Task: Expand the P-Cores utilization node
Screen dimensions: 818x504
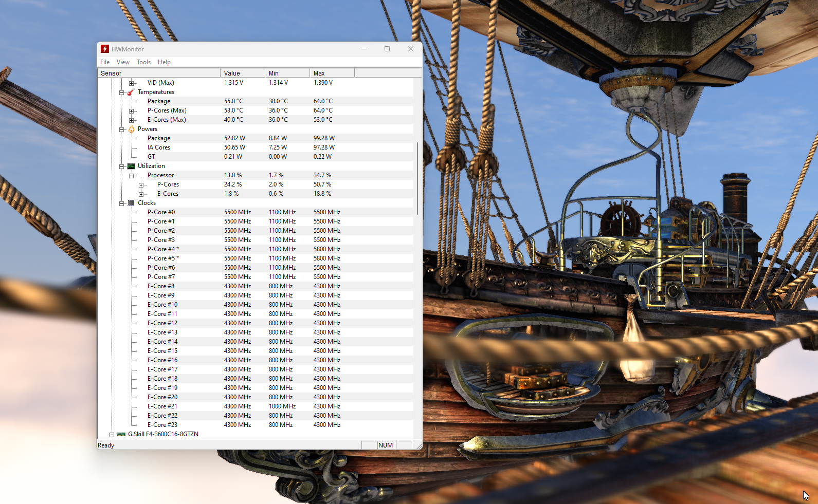Action: tap(141, 185)
